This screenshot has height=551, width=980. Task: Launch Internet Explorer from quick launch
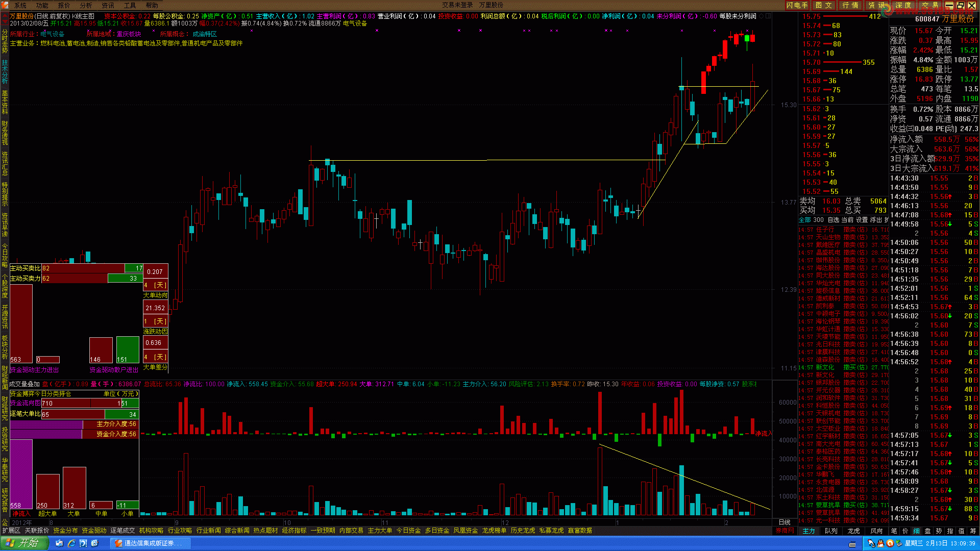[71, 543]
